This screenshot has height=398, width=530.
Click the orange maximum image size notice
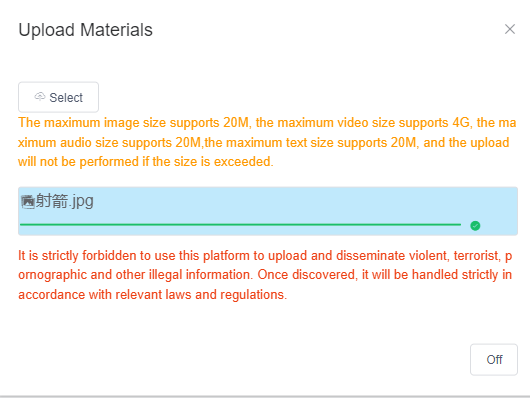click(267, 142)
